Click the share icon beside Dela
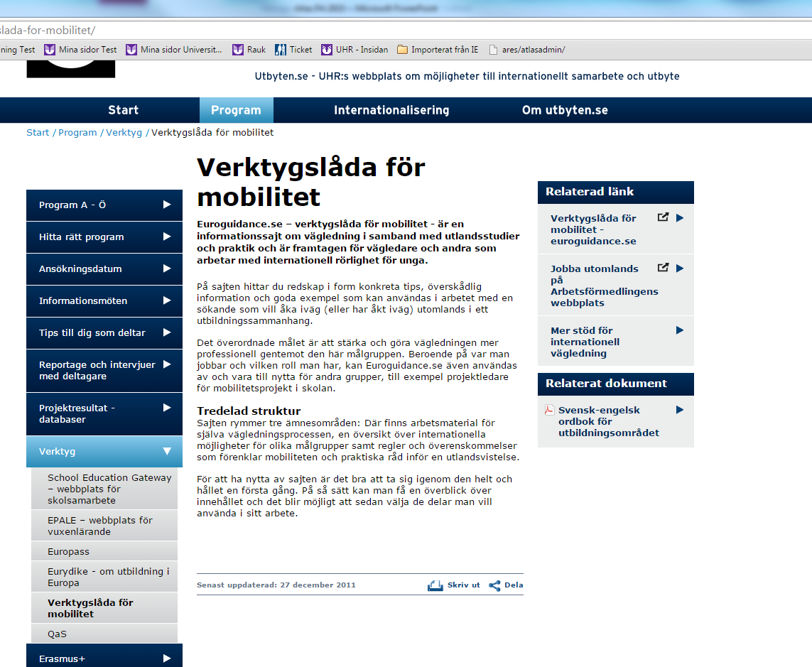Screen dimensions: 812x667 (494, 586)
